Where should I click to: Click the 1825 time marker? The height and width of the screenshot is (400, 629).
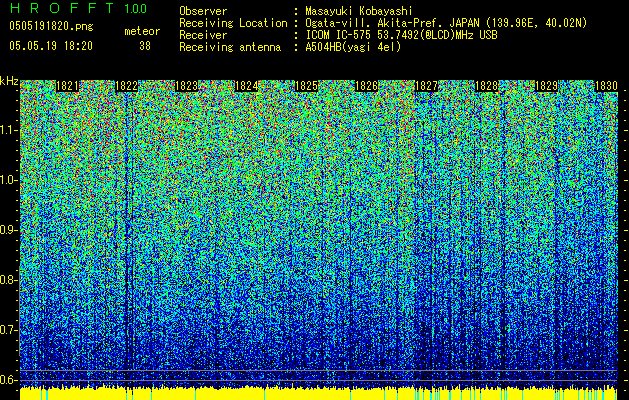[306, 86]
